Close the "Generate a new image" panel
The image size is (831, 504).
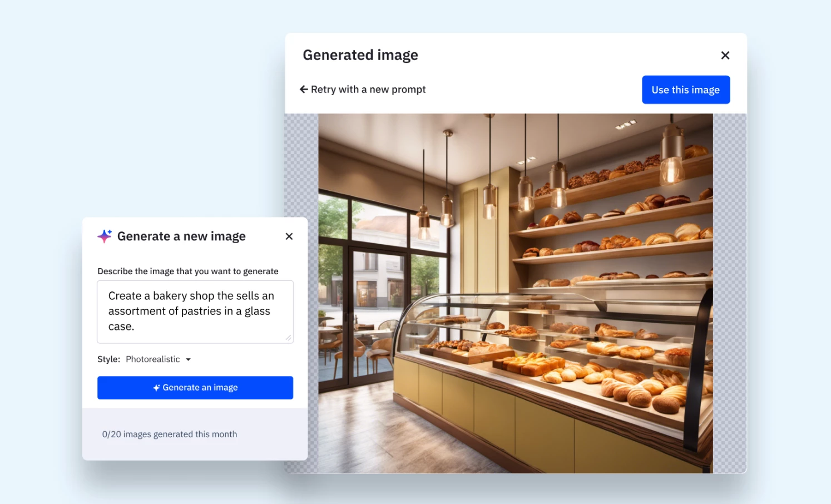tap(289, 236)
